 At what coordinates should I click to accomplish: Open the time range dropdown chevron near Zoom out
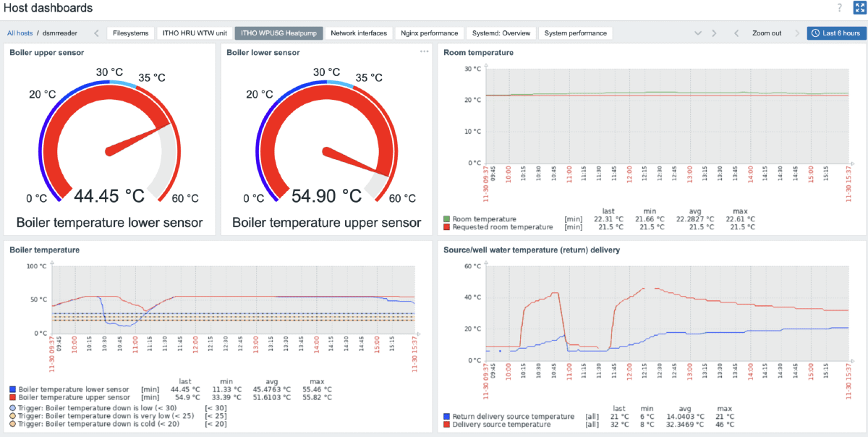(x=697, y=33)
